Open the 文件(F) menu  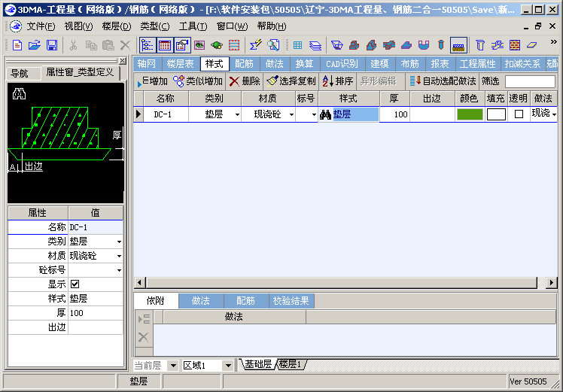[41, 26]
